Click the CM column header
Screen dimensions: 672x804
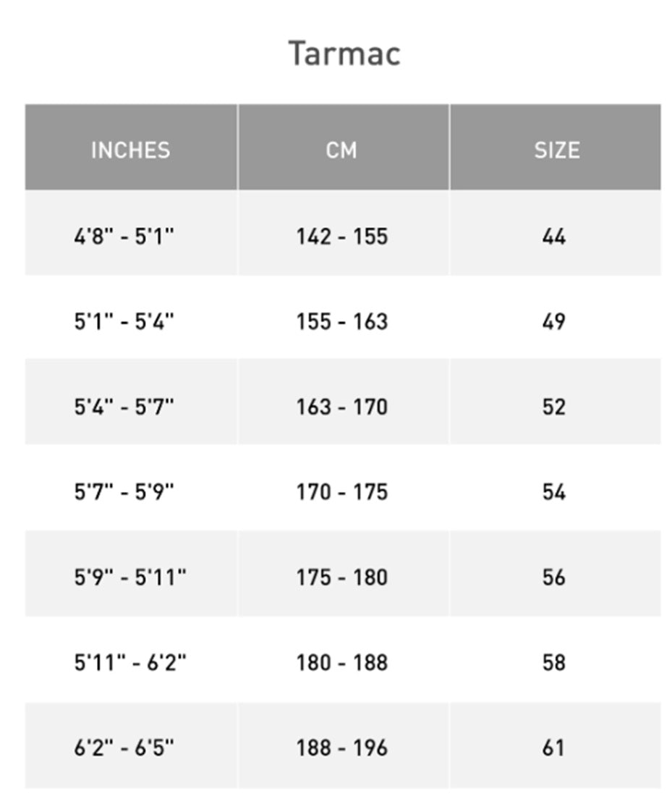[341, 150]
